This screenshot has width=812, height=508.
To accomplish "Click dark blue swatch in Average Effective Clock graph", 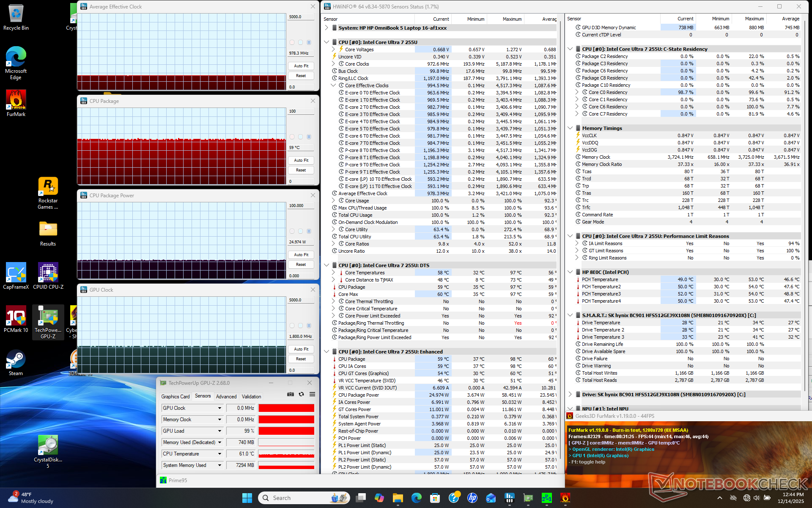I will pyautogui.click(x=309, y=42).
